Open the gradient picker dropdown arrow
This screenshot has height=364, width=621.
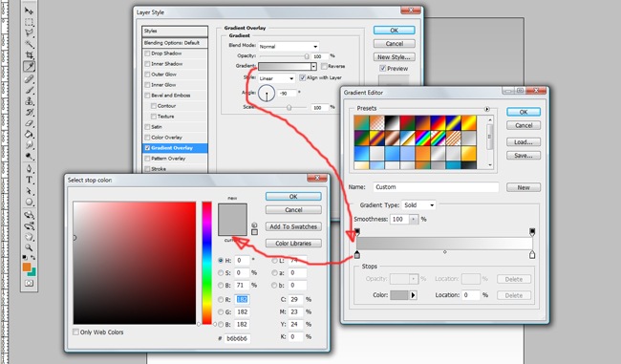313,66
